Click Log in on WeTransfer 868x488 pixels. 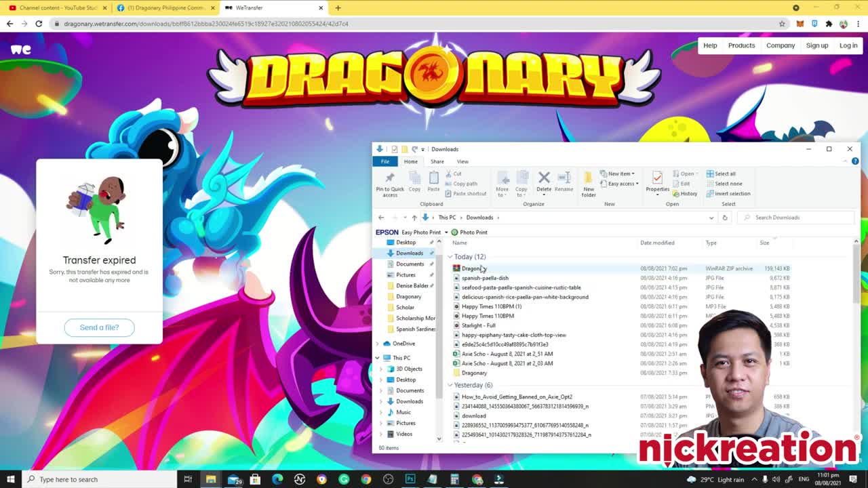click(848, 45)
